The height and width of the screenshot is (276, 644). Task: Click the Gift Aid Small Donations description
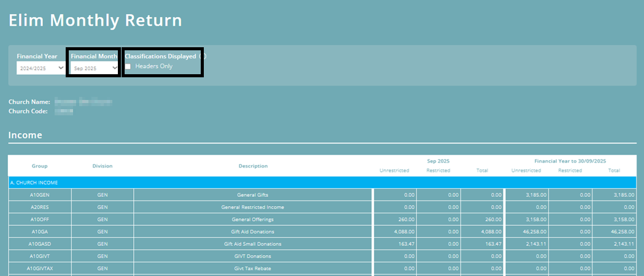point(253,244)
